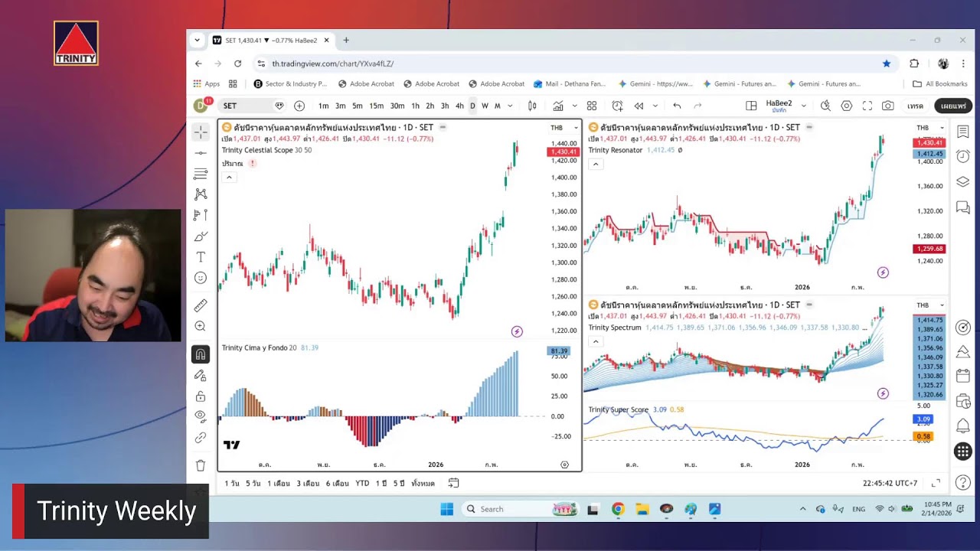Open the Sector & Industry bookmark
980x551 pixels.
(290, 84)
